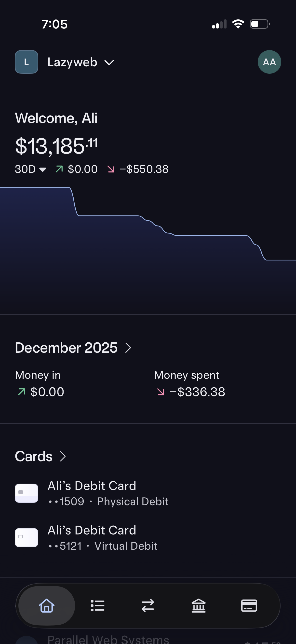
Task: Tap the physical debit card icon
Action: 27,493
